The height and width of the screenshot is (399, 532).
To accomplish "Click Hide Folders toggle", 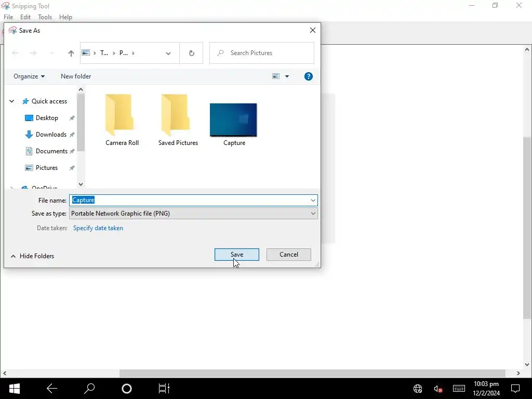I will click(33, 256).
